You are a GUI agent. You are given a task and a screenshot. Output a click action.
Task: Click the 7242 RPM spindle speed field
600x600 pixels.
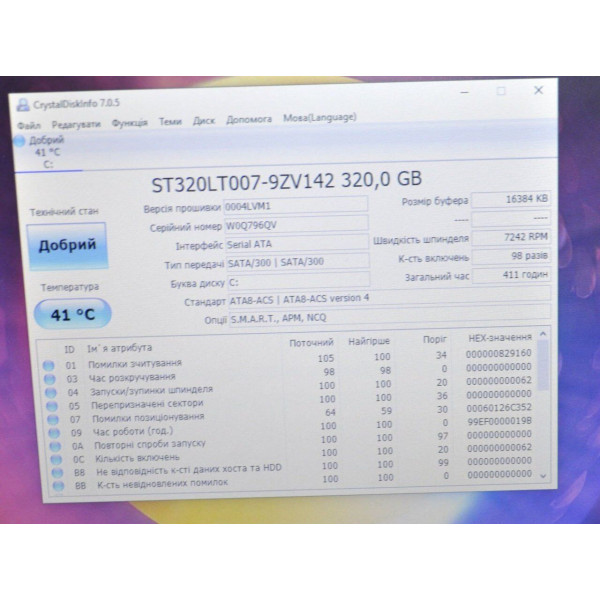[512, 237]
